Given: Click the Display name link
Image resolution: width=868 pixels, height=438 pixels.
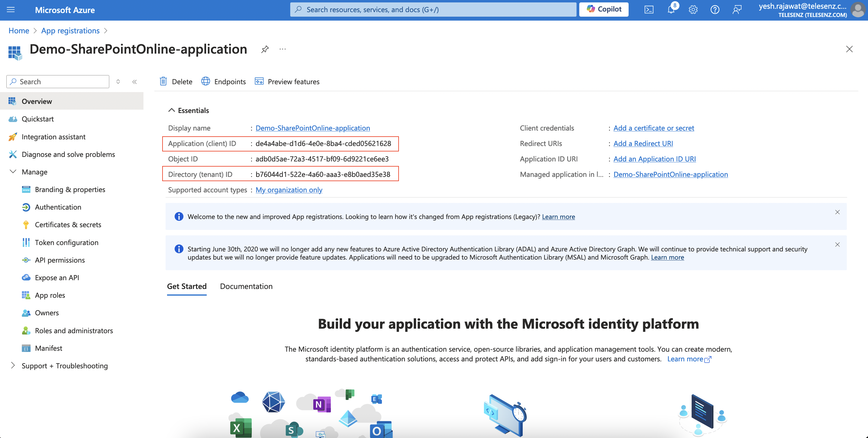Looking at the screenshot, I should click(313, 128).
